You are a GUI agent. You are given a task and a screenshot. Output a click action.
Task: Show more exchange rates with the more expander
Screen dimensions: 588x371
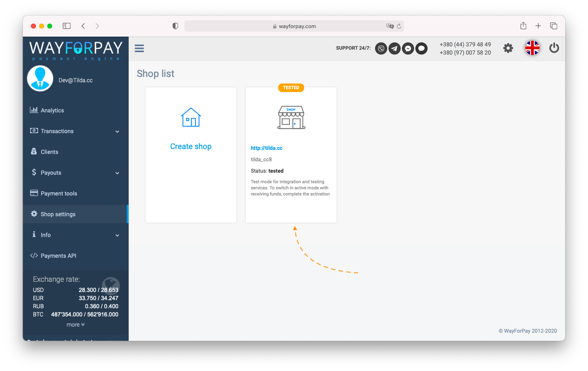[x=75, y=325]
